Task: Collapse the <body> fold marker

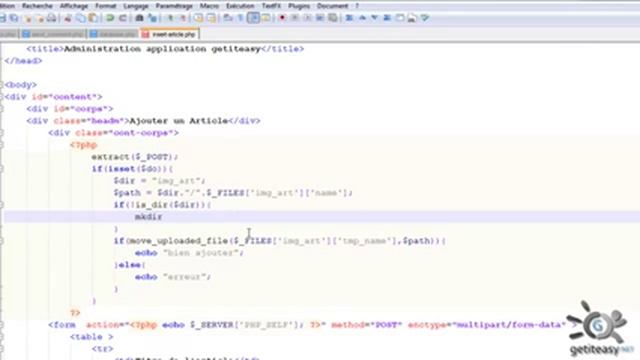Action: click(x=2, y=85)
